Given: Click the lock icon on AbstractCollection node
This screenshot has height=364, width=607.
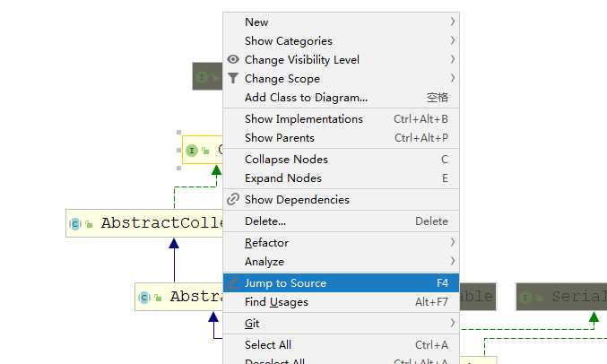Looking at the screenshot, I should [89, 224].
